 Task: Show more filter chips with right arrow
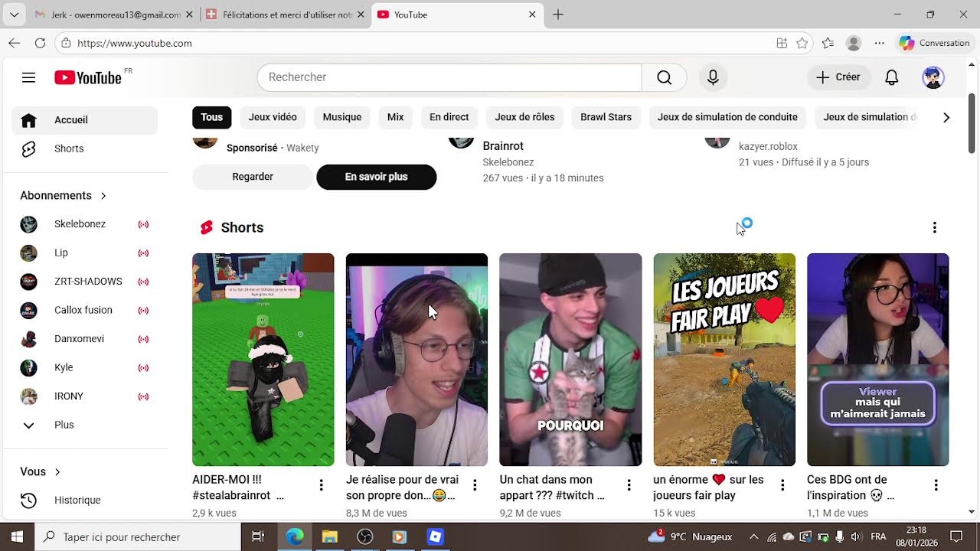click(x=946, y=117)
